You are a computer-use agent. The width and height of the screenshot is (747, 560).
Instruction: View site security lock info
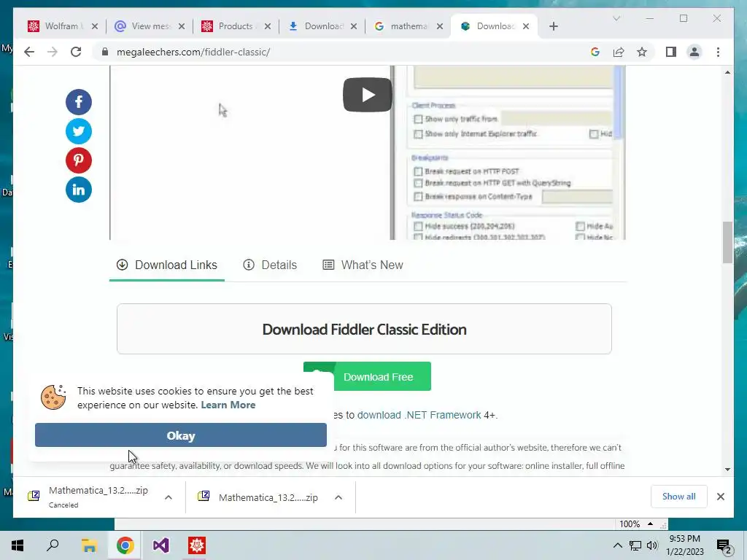point(105,52)
